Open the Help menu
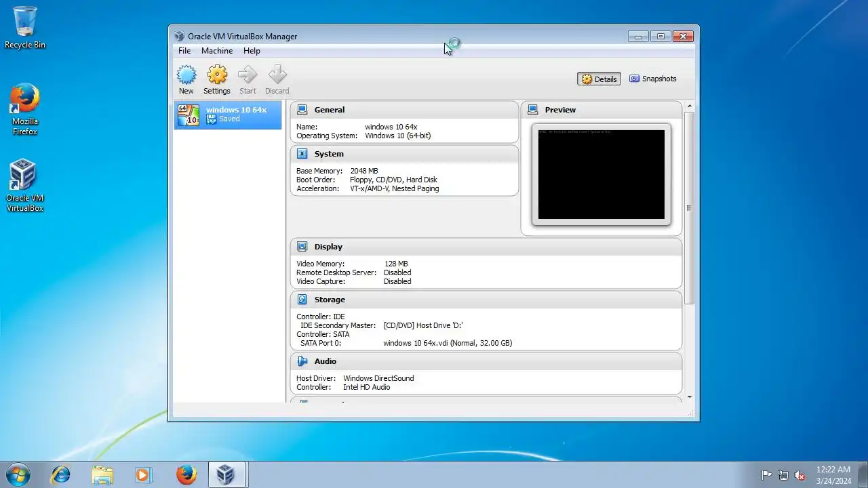The width and height of the screenshot is (868, 488). pos(252,51)
